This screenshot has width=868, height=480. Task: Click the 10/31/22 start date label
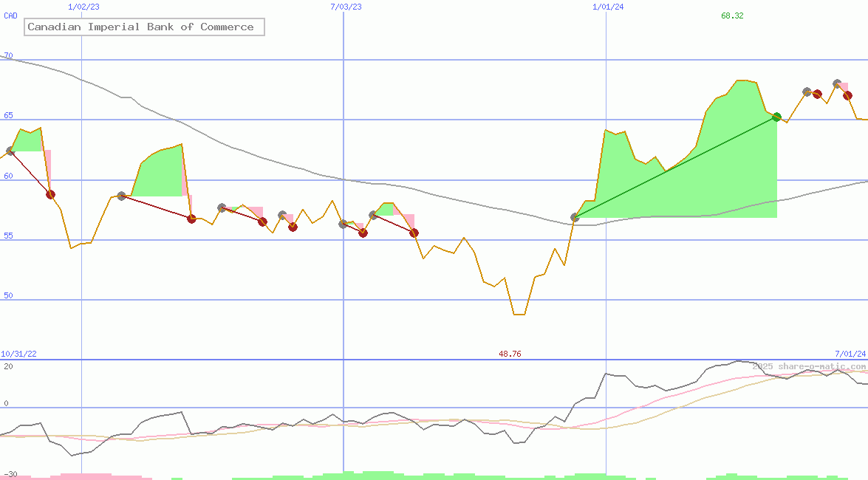coord(18,354)
